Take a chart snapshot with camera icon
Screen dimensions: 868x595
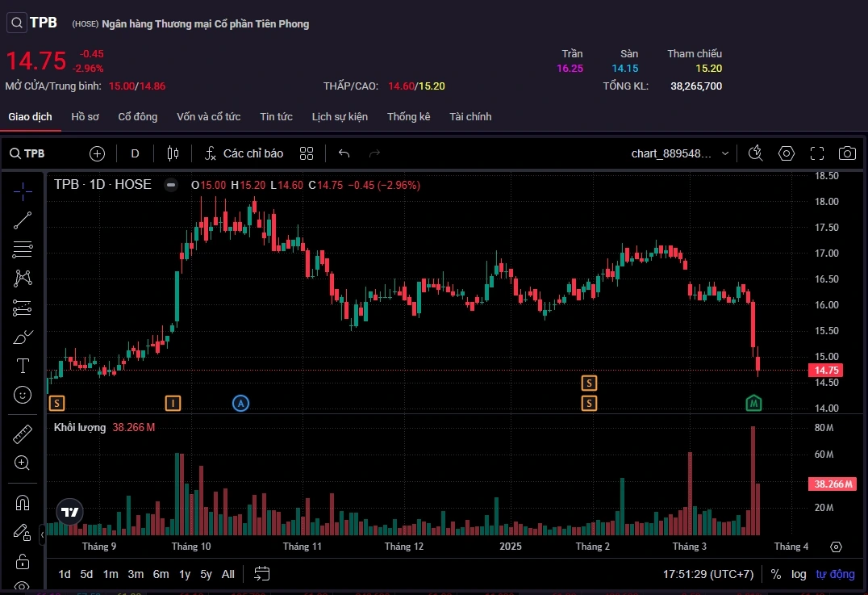coord(847,153)
